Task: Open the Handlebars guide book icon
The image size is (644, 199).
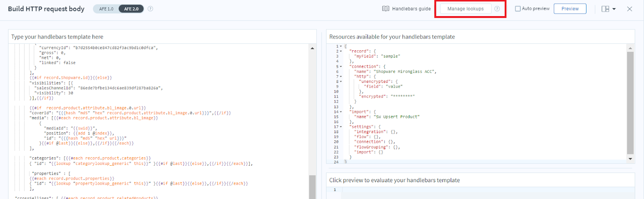Action: tap(386, 8)
